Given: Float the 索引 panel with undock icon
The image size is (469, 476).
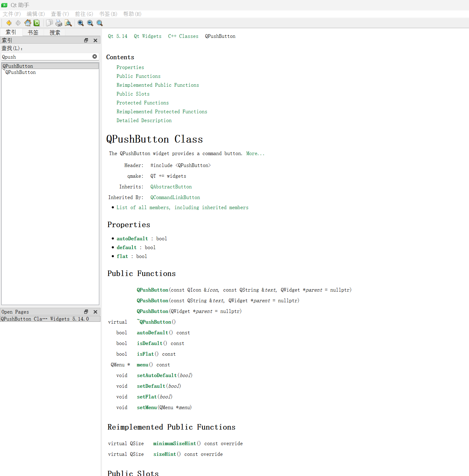Looking at the screenshot, I should pyautogui.click(x=86, y=40).
